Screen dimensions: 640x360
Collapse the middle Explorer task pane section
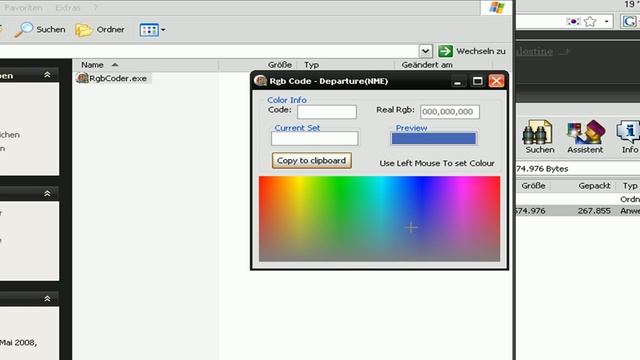47,193
